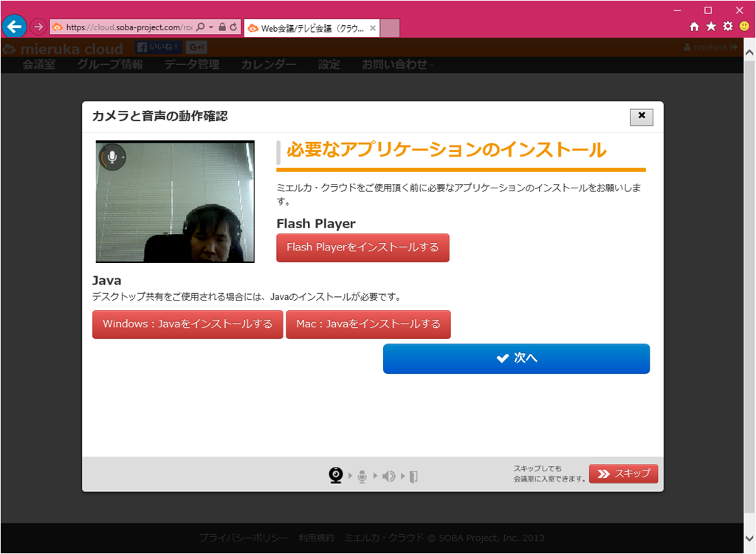Open the 設定 menu
The width and height of the screenshot is (756, 554).
coord(329,65)
